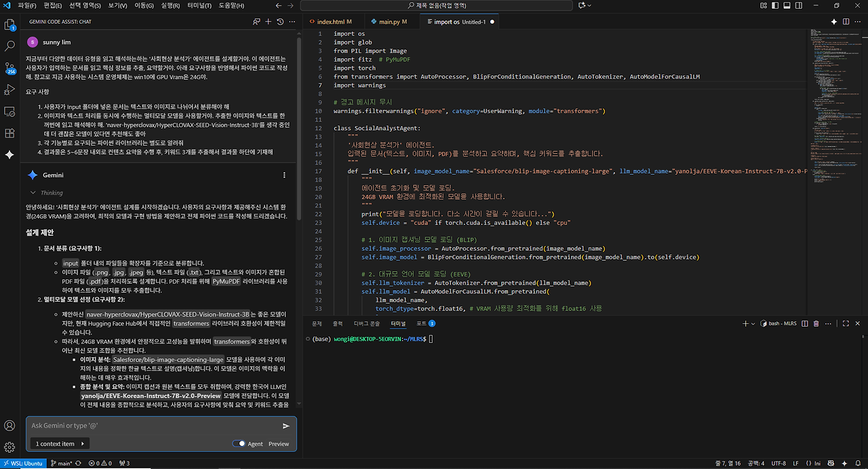Open the 터미널(T) menu
The height and width of the screenshot is (469, 868).
point(199,5)
